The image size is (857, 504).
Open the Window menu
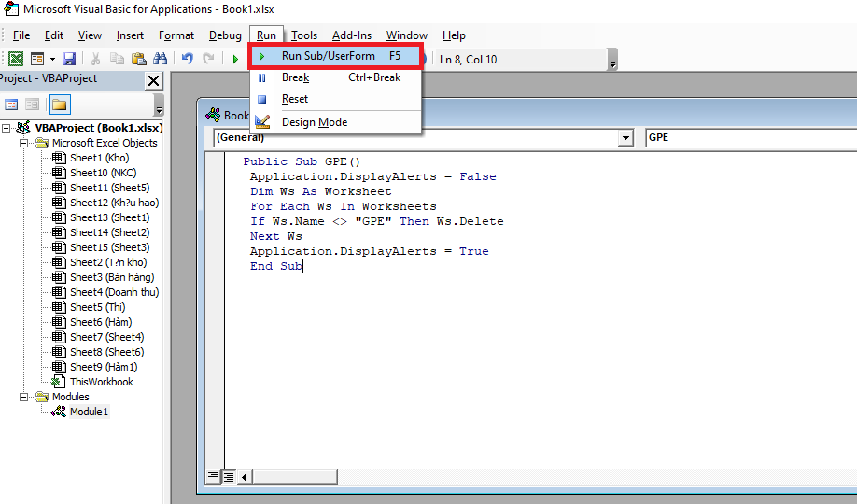pos(407,35)
